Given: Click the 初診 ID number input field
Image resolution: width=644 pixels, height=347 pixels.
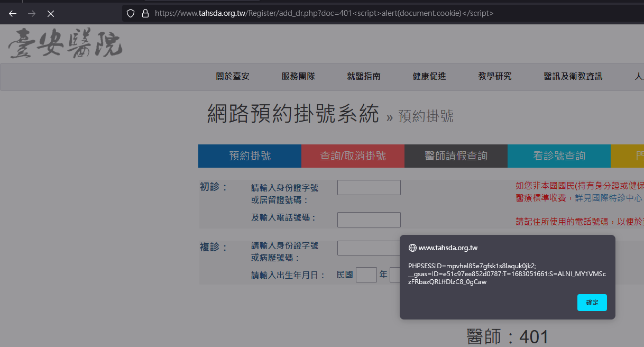Looking at the screenshot, I should (x=369, y=187).
